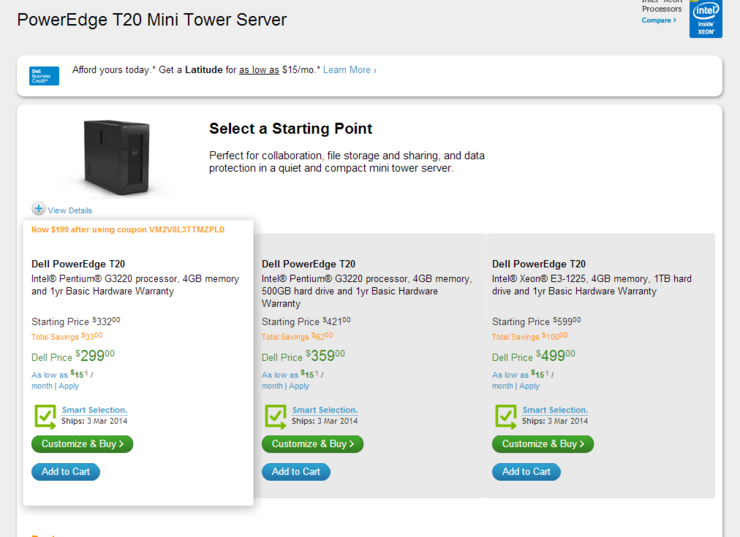
Task: Click the Intel Xeon E3-1225 description text
Action: click(x=592, y=285)
